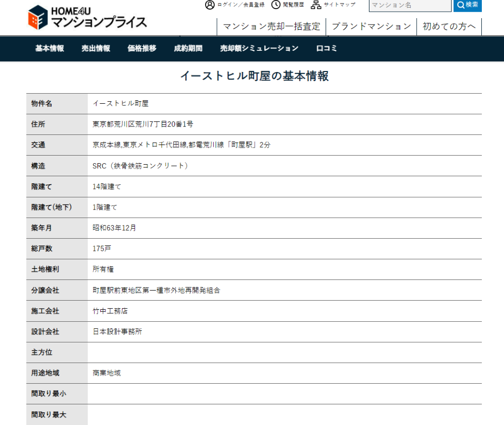Click the 総戸数 row label
The height and width of the screenshot is (425, 504).
point(41,249)
